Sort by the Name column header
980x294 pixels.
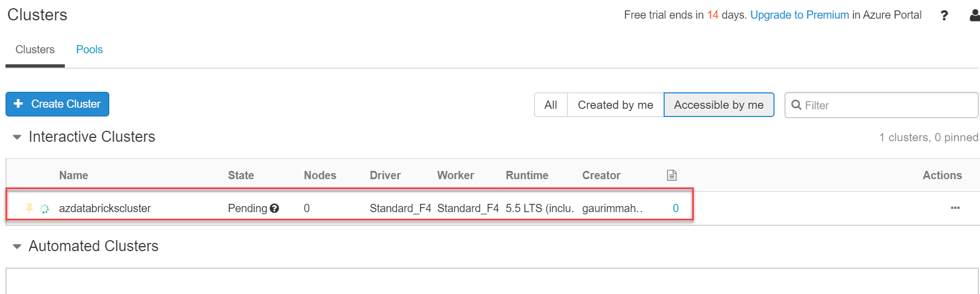(74, 175)
